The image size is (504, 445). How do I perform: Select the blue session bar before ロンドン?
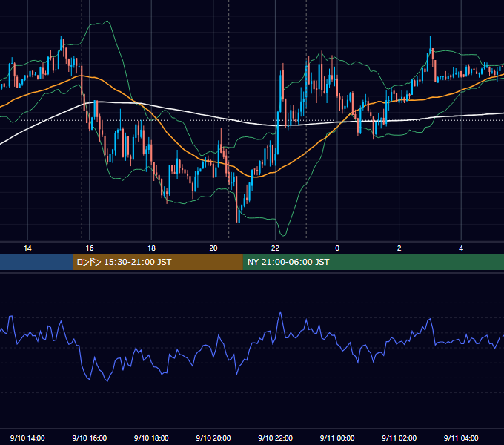pyautogui.click(x=36, y=262)
